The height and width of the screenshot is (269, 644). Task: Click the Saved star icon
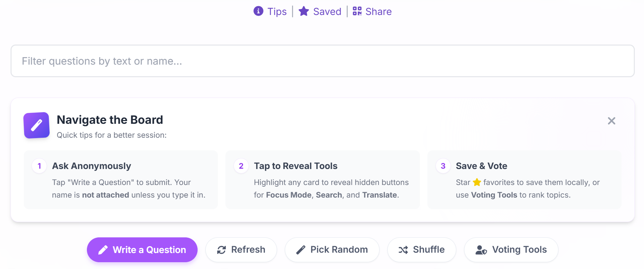(x=303, y=11)
